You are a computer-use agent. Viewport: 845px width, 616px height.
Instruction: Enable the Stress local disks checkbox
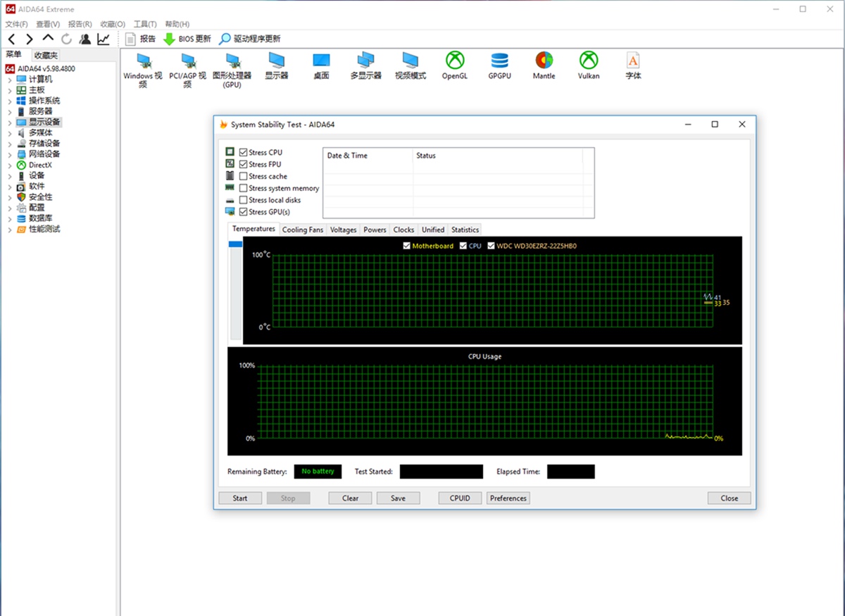click(244, 200)
